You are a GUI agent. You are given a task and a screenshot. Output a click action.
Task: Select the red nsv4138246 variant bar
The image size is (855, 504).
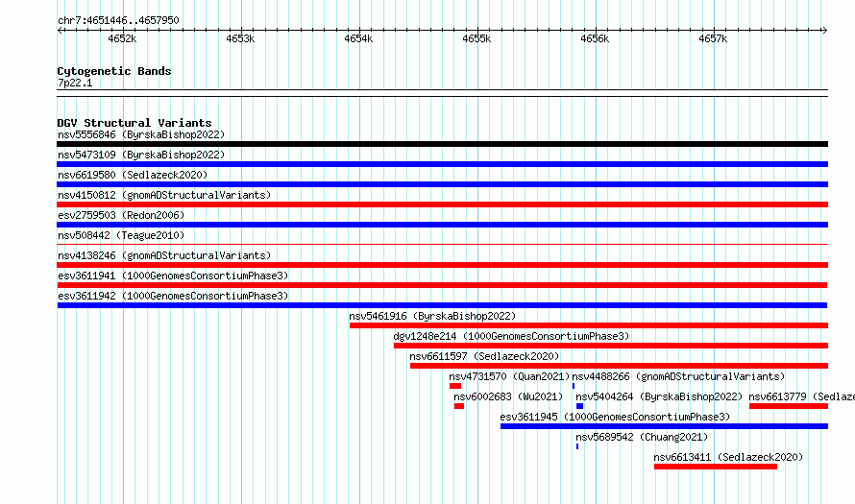pos(442,265)
